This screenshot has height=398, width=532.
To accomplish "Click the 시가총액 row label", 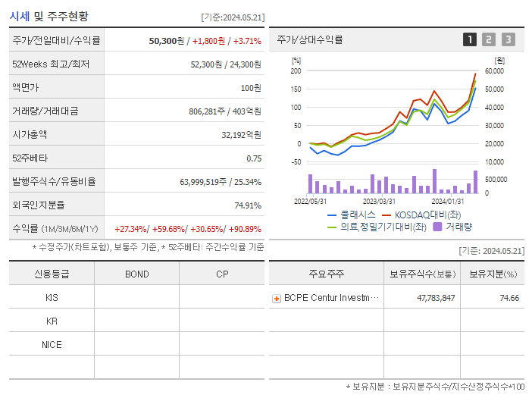I will pyautogui.click(x=30, y=134).
